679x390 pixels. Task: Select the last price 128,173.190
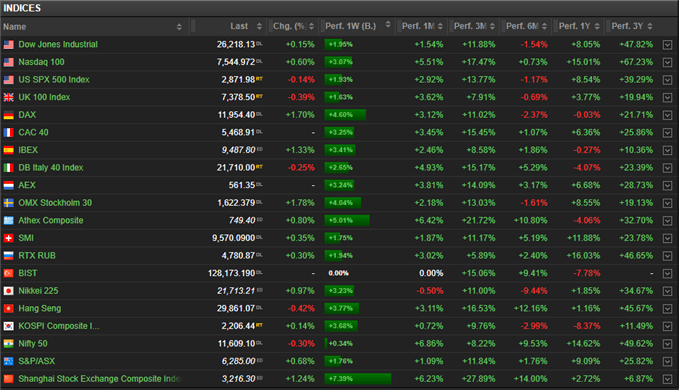click(x=232, y=274)
